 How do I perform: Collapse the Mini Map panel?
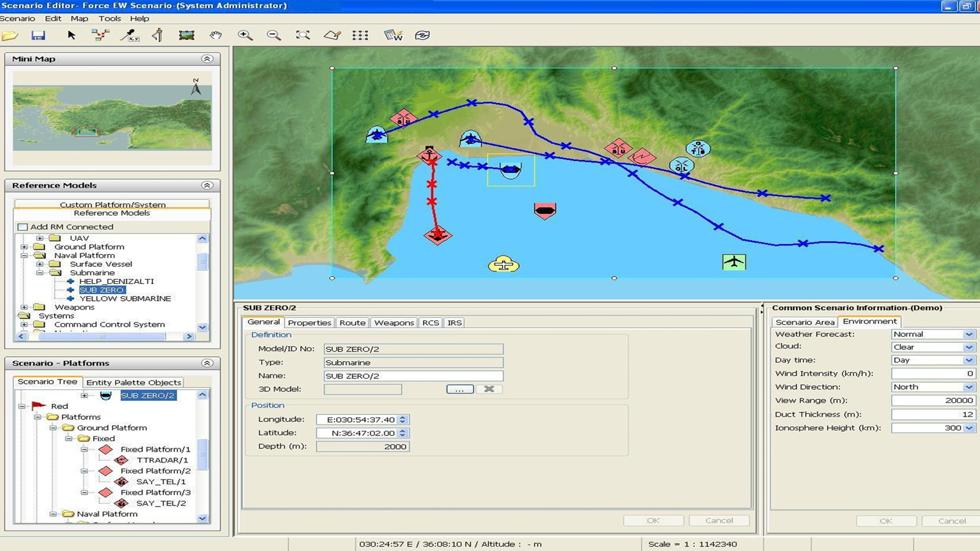(207, 58)
